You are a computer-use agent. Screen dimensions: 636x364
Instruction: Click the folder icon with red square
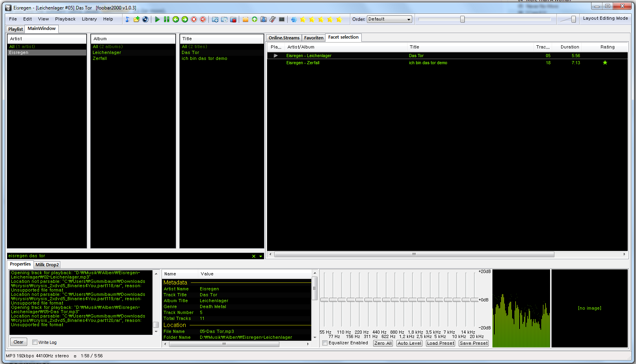click(x=233, y=19)
